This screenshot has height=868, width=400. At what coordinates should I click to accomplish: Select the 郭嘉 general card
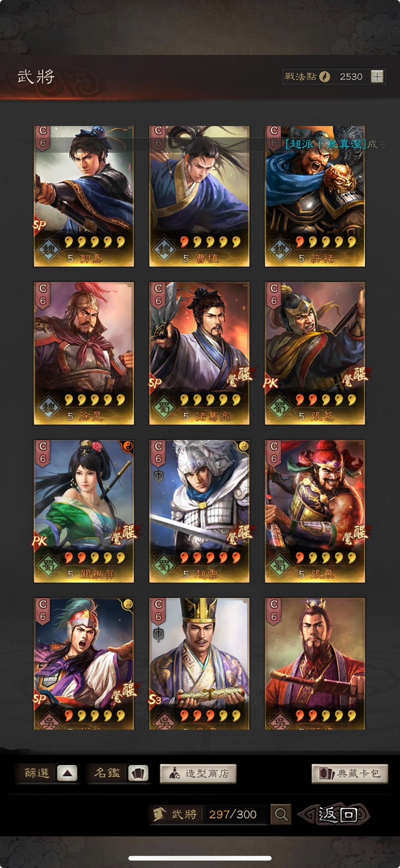pos(84,196)
